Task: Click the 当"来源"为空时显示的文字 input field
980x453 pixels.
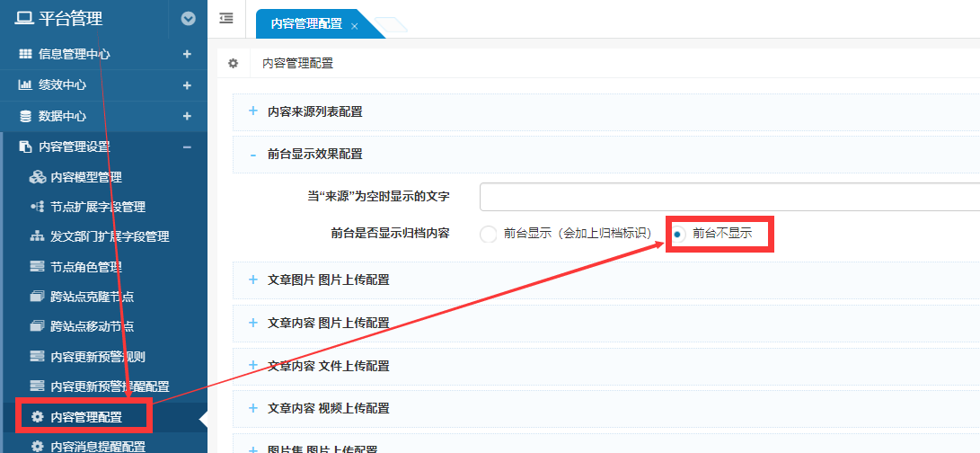Action: [729, 197]
